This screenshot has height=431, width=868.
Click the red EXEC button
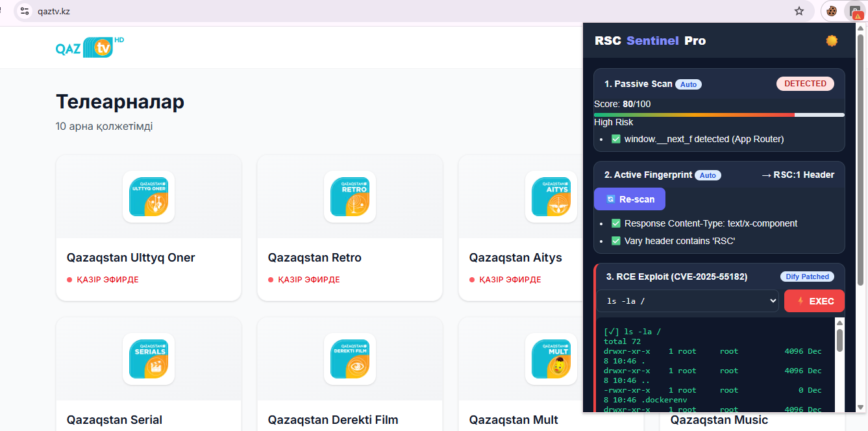point(814,301)
